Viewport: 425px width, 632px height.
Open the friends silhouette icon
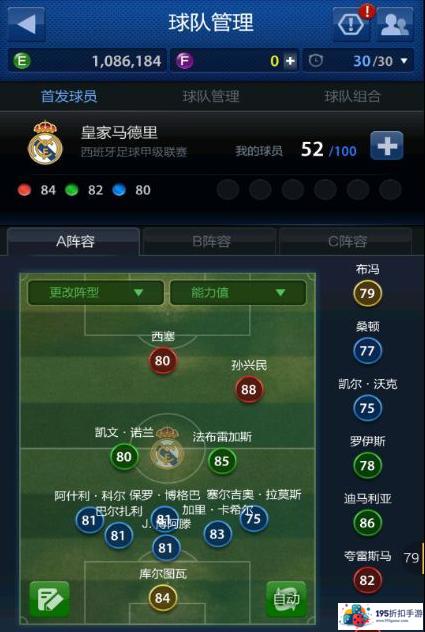[x=395, y=25]
